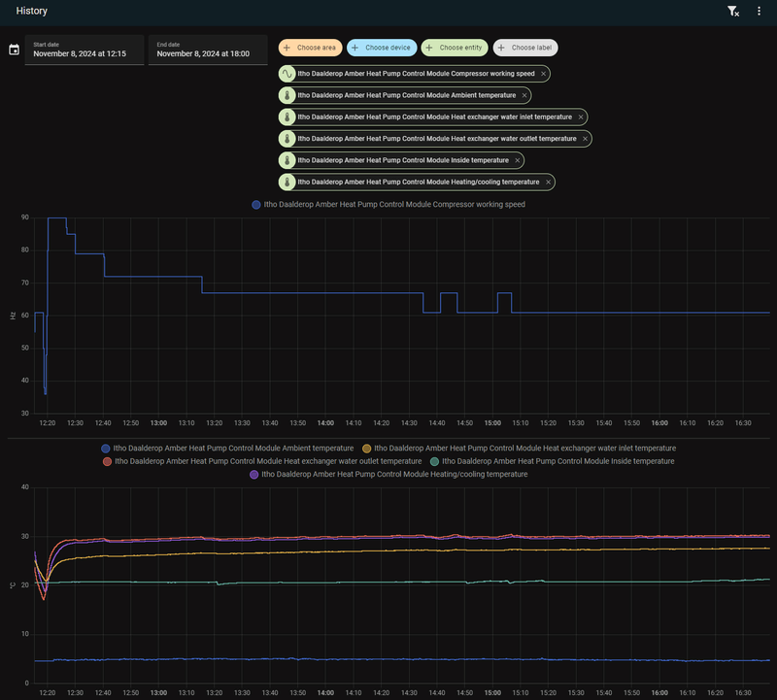This screenshot has width=777, height=700.
Task: Toggle Compressor working speed legend series
Action: (x=388, y=205)
